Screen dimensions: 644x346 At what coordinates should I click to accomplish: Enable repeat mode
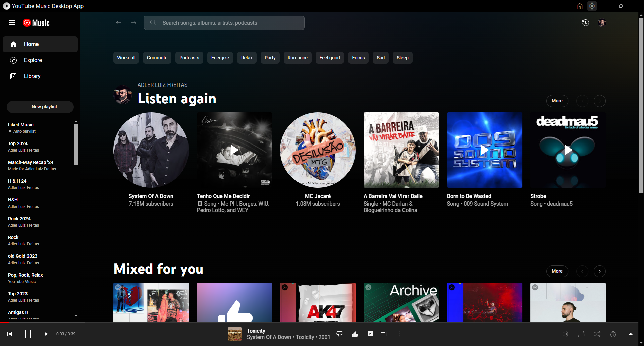[581, 334]
